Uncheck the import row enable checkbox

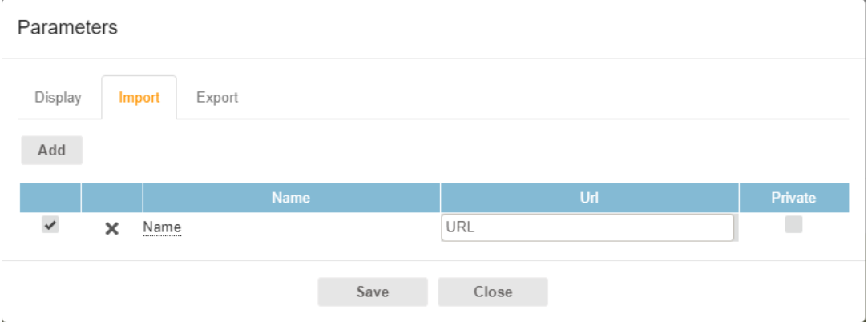coord(50,227)
